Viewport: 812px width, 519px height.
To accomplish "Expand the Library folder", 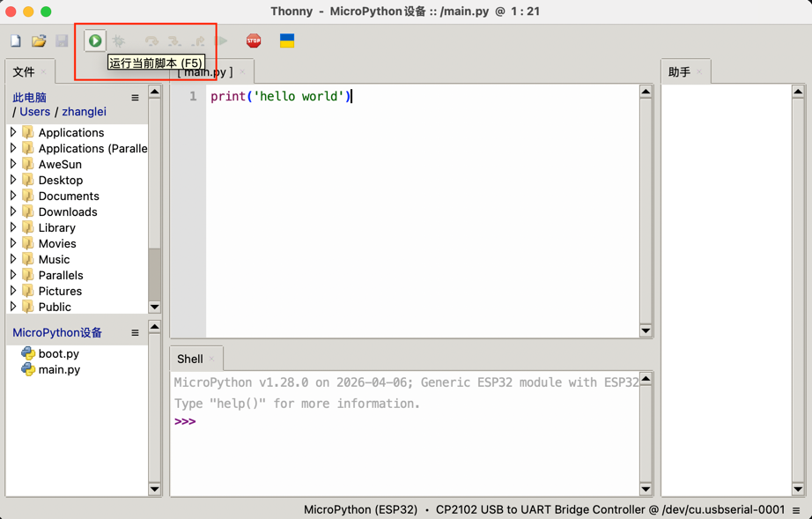I will pyautogui.click(x=13, y=227).
